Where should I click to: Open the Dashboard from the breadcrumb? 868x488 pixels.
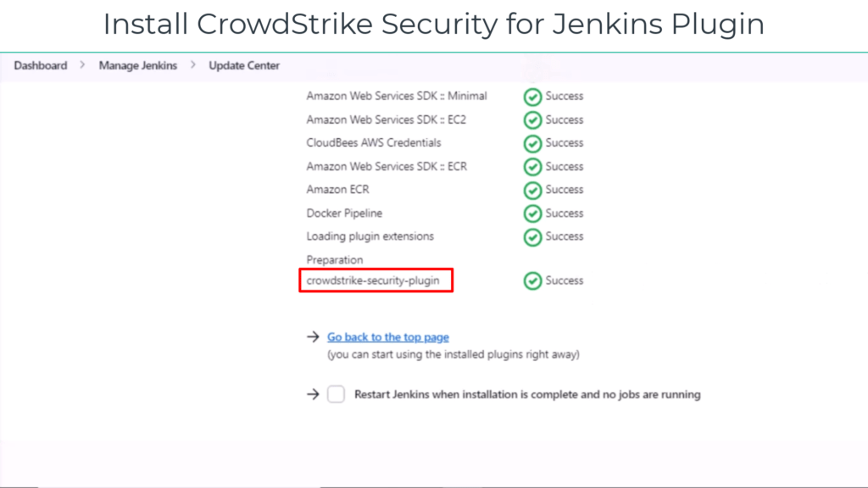pos(40,65)
